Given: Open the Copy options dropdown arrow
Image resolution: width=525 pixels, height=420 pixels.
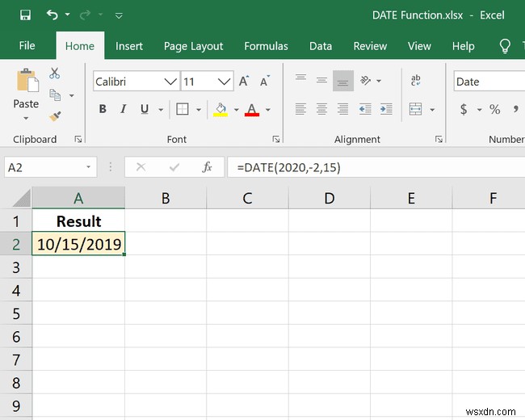Looking at the screenshot, I should (72, 95).
